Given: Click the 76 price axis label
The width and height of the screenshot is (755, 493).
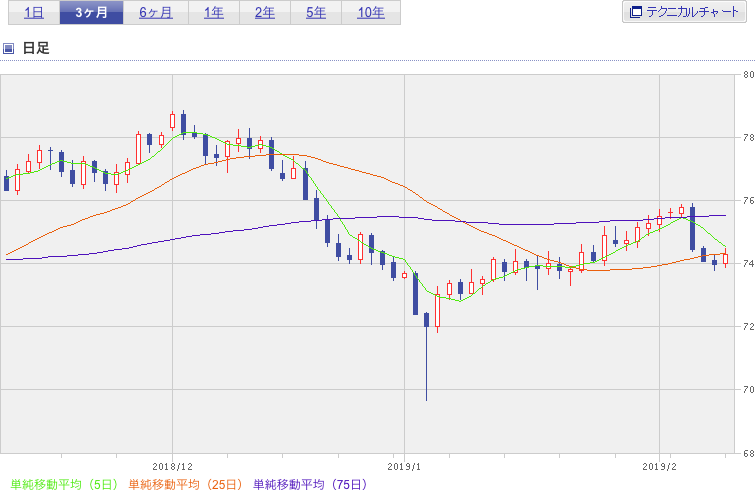Looking at the screenshot, I should (x=748, y=201).
